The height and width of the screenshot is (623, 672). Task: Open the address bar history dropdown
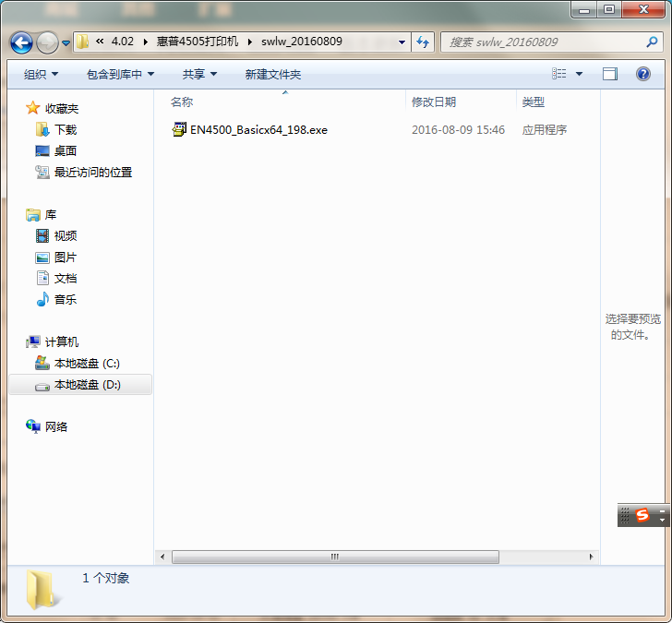click(402, 42)
